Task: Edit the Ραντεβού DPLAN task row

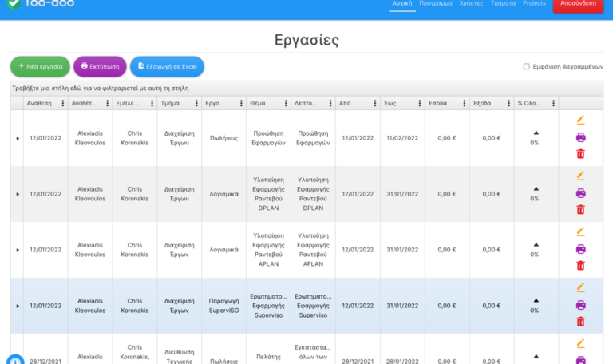Action: click(x=580, y=176)
